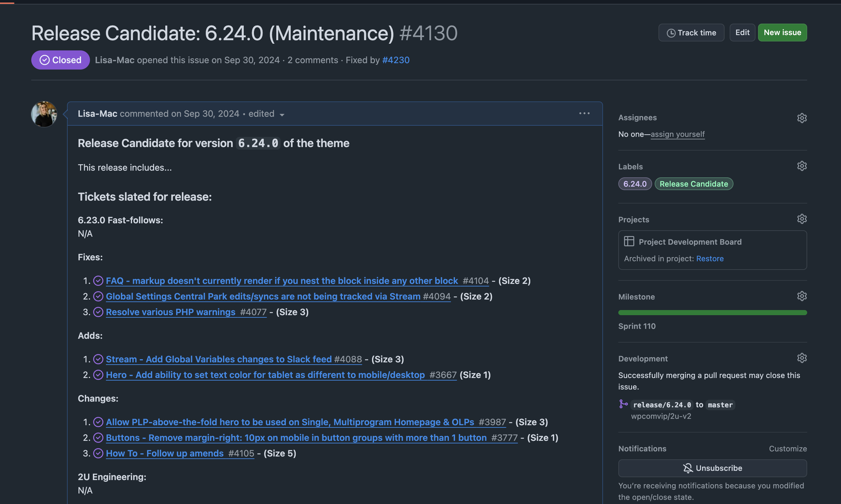Open the Milestone gear settings

click(802, 296)
